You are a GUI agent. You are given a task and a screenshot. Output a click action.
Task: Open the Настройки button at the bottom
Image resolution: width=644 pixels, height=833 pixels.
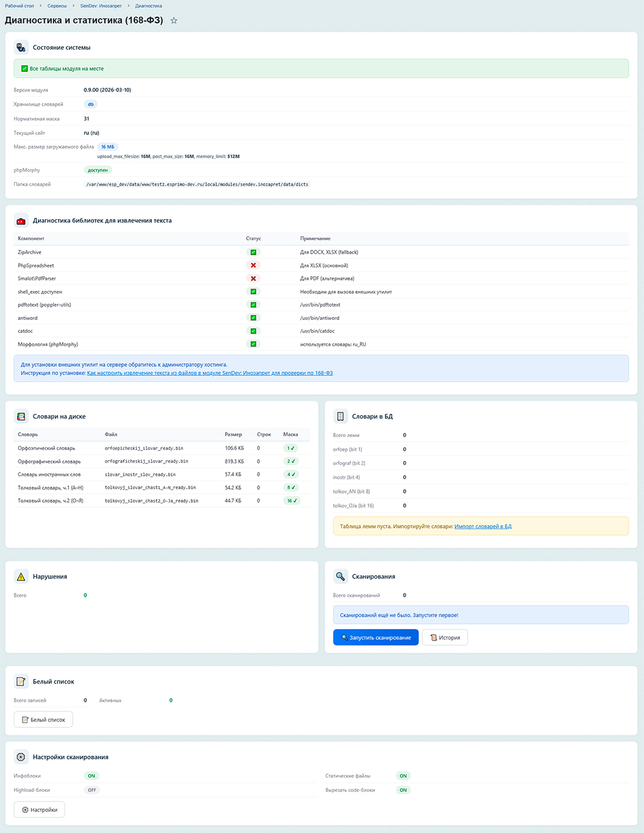[x=39, y=810]
